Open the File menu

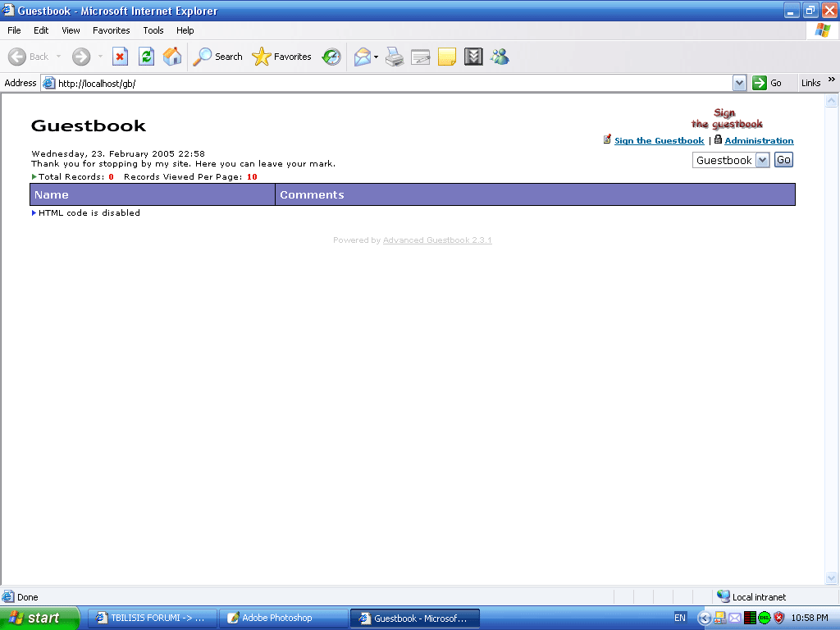point(14,30)
